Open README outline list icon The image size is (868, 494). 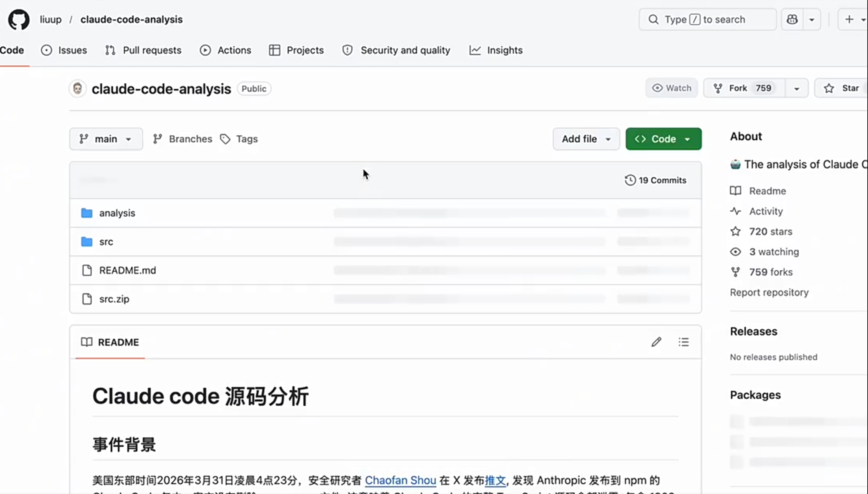point(684,342)
